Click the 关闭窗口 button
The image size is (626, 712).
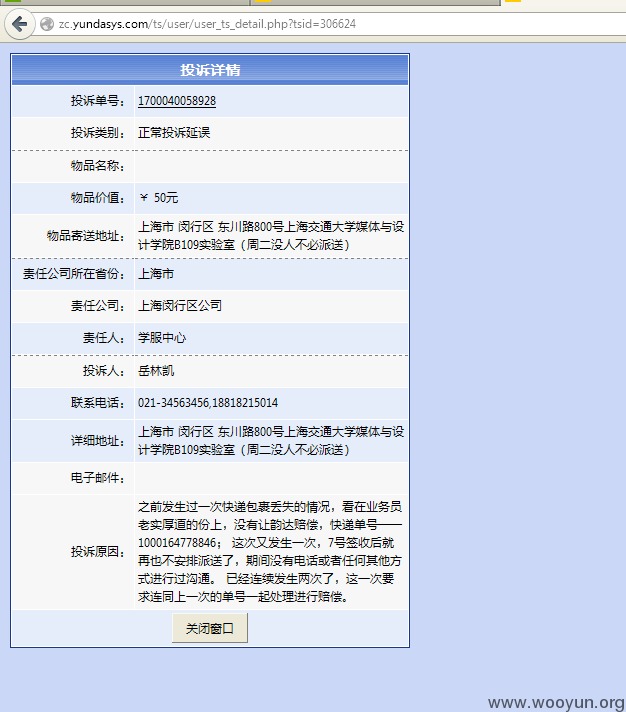tap(210, 628)
